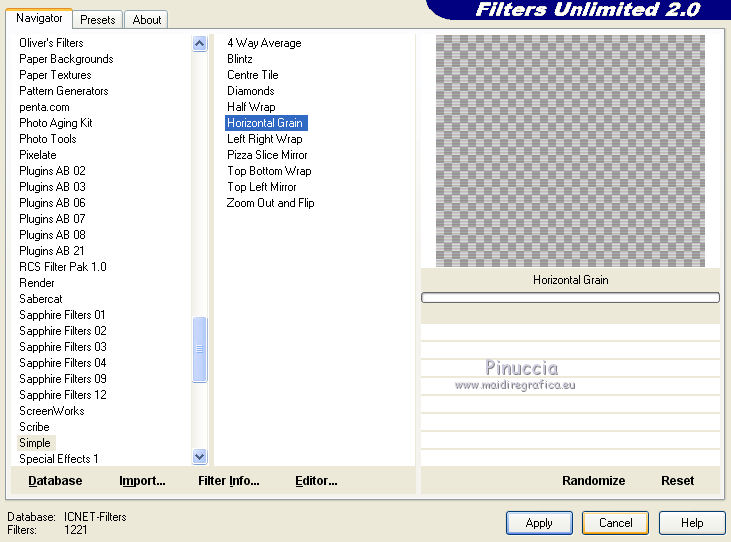Select the Plugins AB 02 category

tap(52, 171)
